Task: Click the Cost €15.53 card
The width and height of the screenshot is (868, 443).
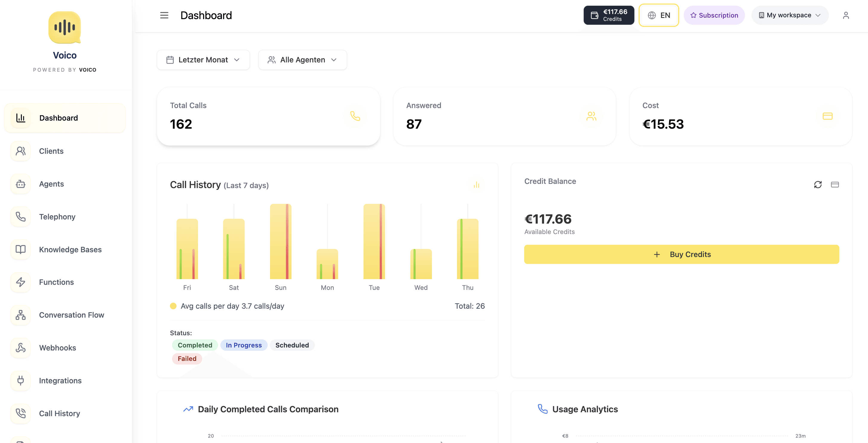Action: 741,116
